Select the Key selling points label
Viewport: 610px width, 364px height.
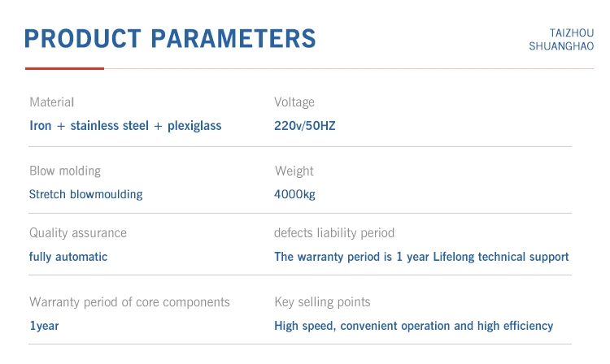click(322, 302)
